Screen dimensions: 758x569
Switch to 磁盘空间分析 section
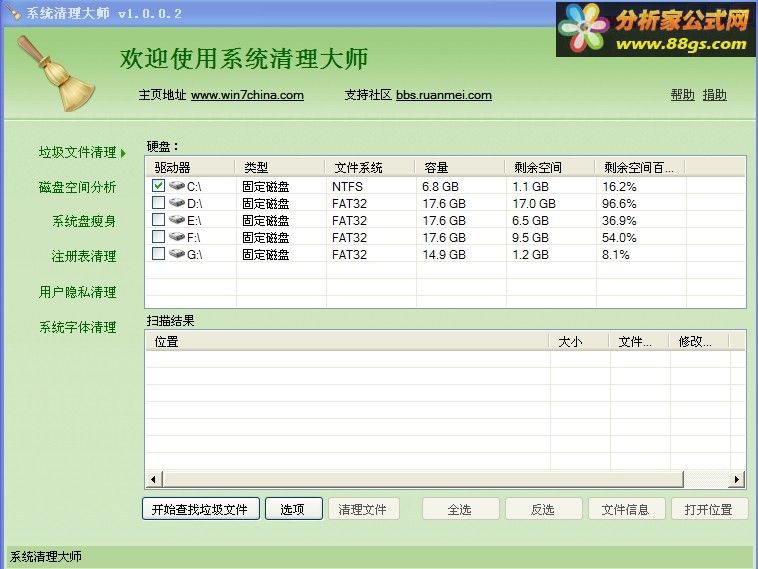77,187
